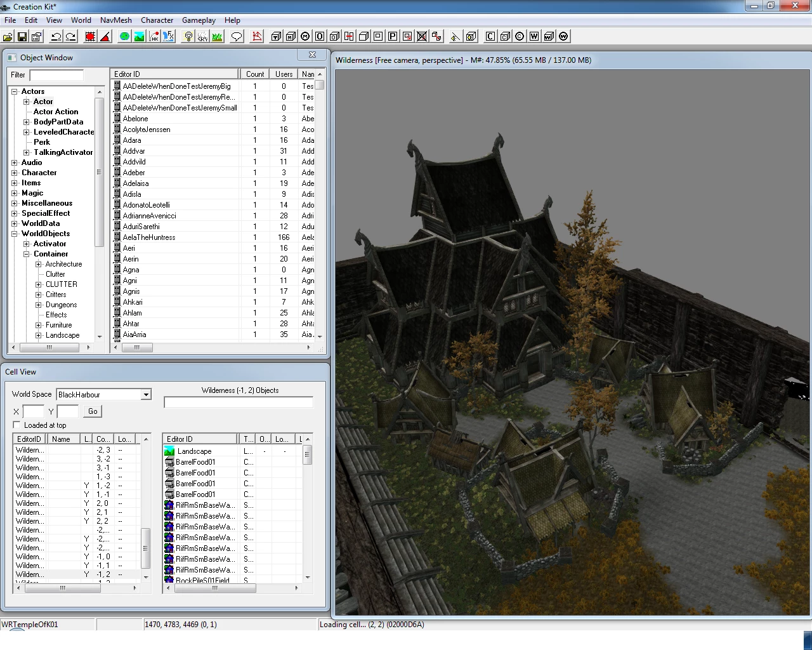
Task: Click the red linked-boxes toolbar icon
Action: point(436,37)
